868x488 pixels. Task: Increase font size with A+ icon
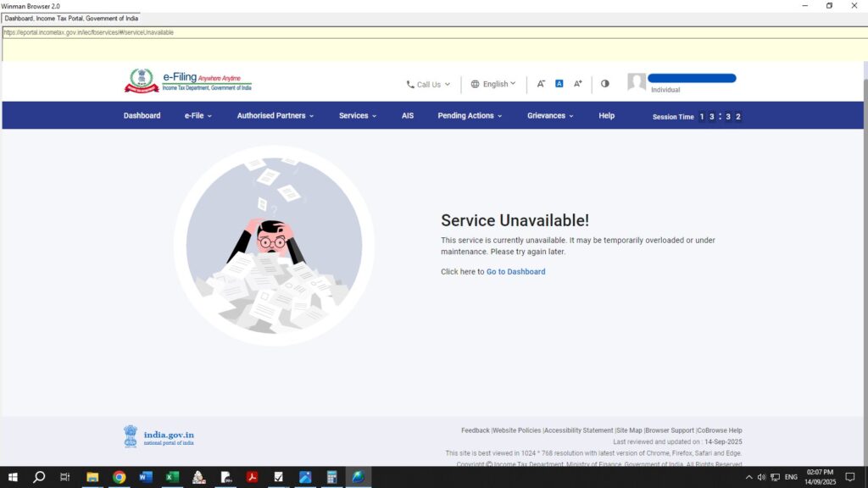click(x=578, y=84)
